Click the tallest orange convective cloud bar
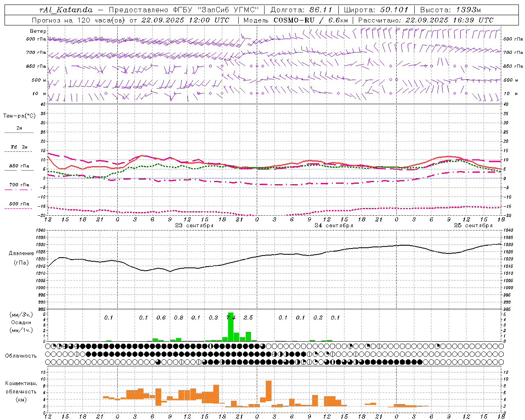 (x=269, y=391)
